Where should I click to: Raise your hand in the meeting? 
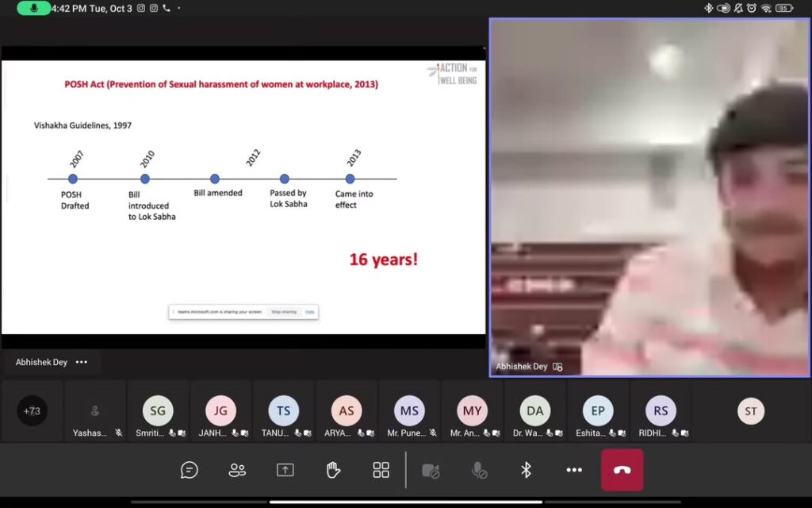[333, 470]
